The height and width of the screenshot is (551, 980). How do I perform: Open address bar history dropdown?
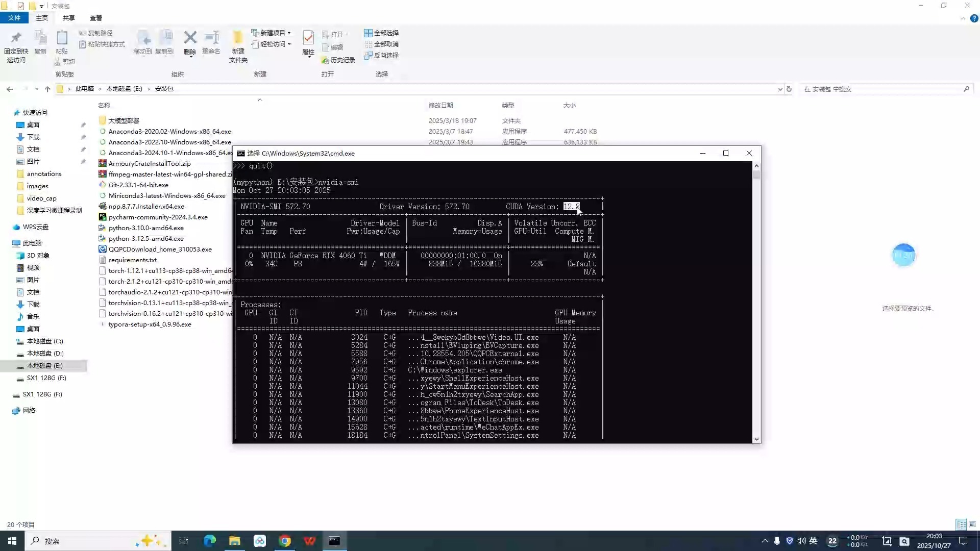[780, 89]
